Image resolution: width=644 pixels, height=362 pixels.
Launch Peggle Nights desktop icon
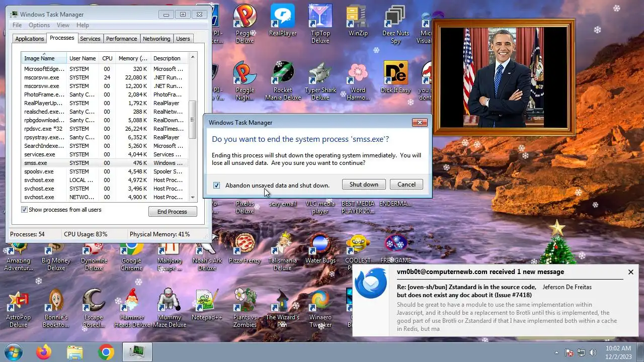[x=245, y=80]
